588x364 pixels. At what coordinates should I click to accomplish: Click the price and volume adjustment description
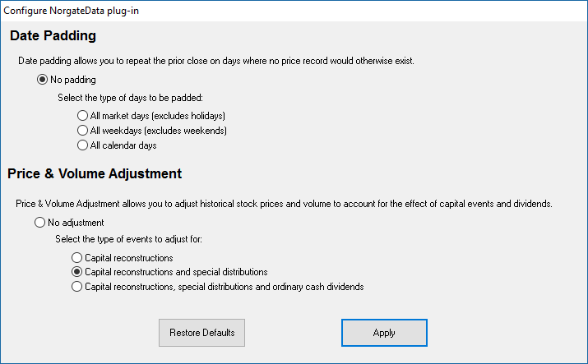(x=284, y=204)
